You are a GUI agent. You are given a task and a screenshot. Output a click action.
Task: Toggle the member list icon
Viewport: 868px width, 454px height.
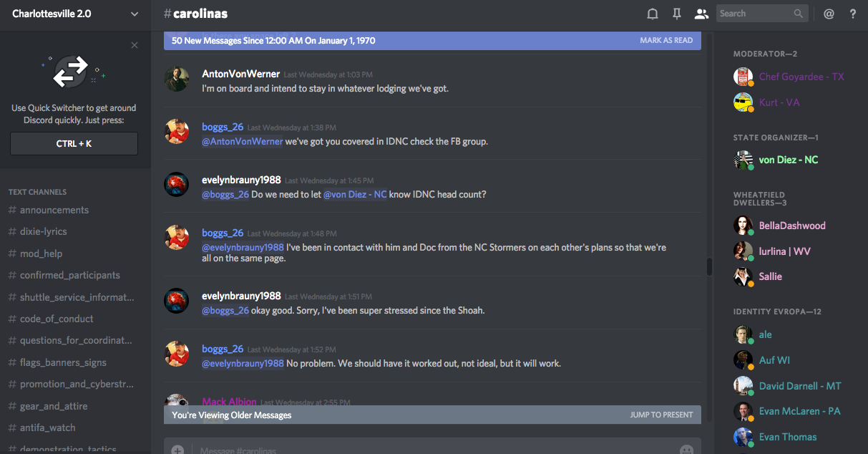pyautogui.click(x=701, y=14)
